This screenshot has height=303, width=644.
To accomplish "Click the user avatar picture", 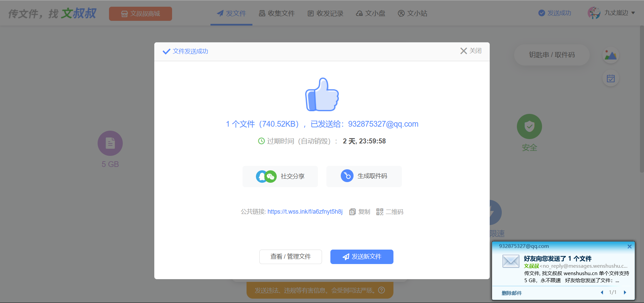I will click(x=594, y=13).
